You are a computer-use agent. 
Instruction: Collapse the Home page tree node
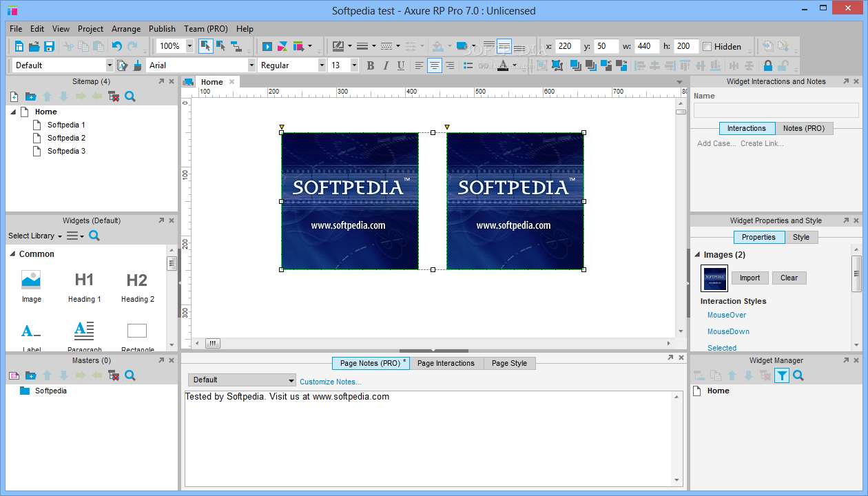coord(13,112)
